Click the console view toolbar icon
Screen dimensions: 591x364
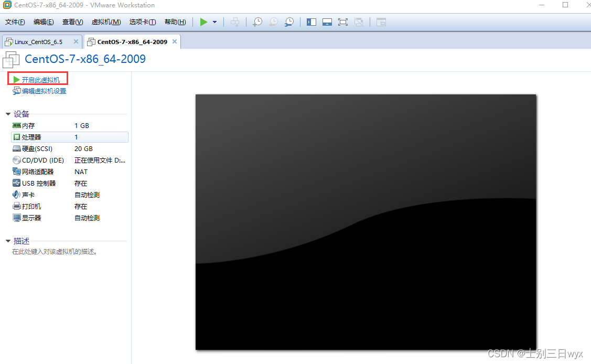[x=381, y=22]
